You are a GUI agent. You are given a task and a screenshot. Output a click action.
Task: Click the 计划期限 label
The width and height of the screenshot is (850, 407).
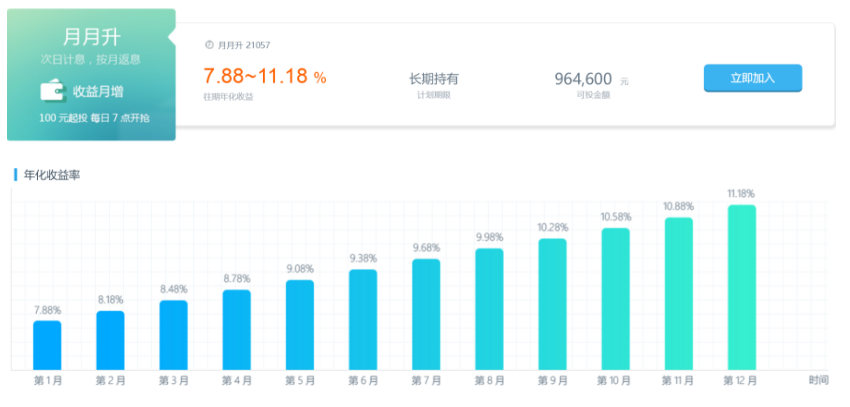coord(434,96)
